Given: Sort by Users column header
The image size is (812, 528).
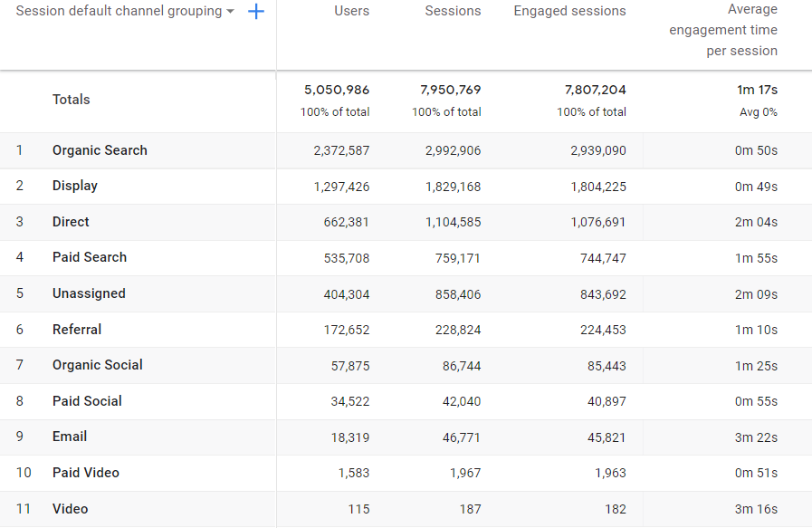Looking at the screenshot, I should 350,12.
